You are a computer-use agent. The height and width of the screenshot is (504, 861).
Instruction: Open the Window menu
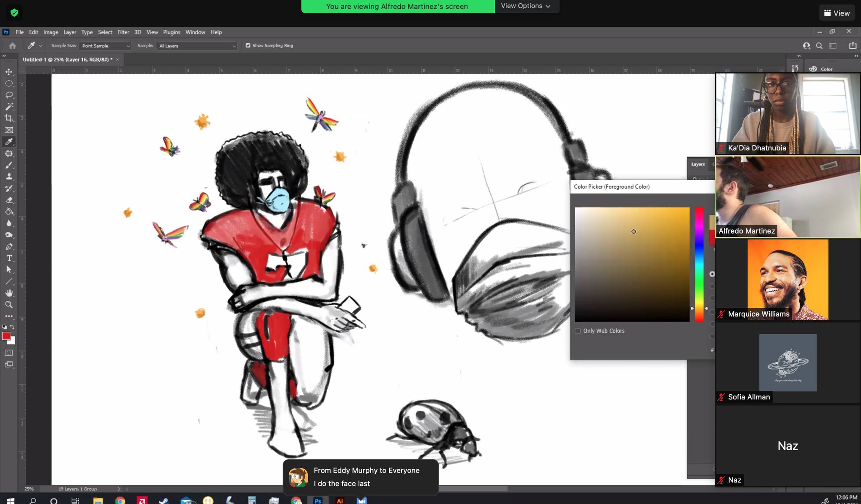coord(195,32)
